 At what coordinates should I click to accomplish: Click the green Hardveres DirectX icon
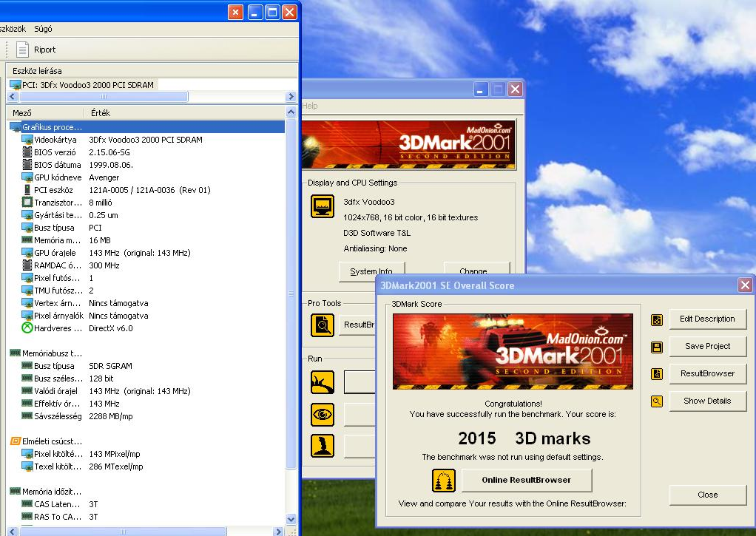(27, 328)
